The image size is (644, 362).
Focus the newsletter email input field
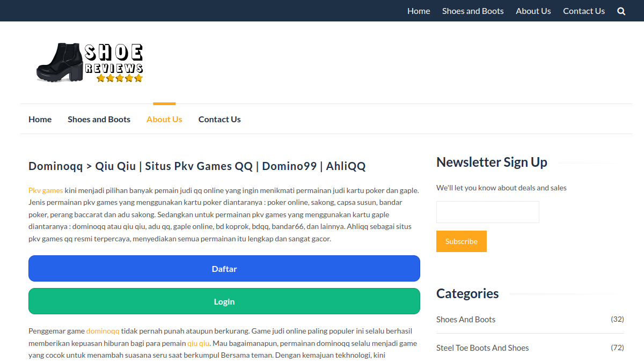pyautogui.click(x=488, y=212)
